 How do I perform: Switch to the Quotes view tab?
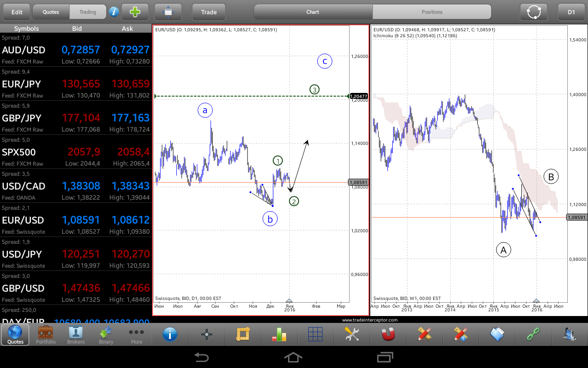[x=51, y=12]
